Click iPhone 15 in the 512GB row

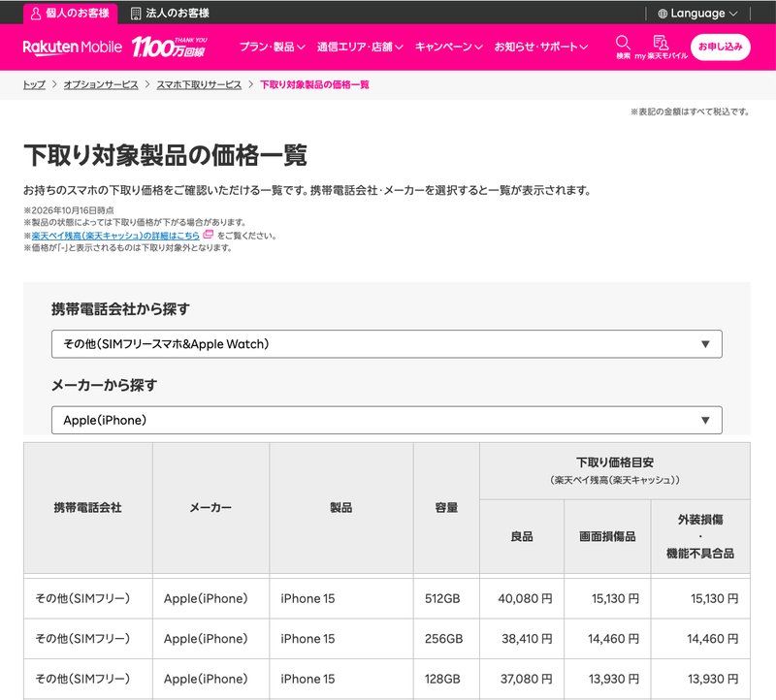[x=307, y=598]
